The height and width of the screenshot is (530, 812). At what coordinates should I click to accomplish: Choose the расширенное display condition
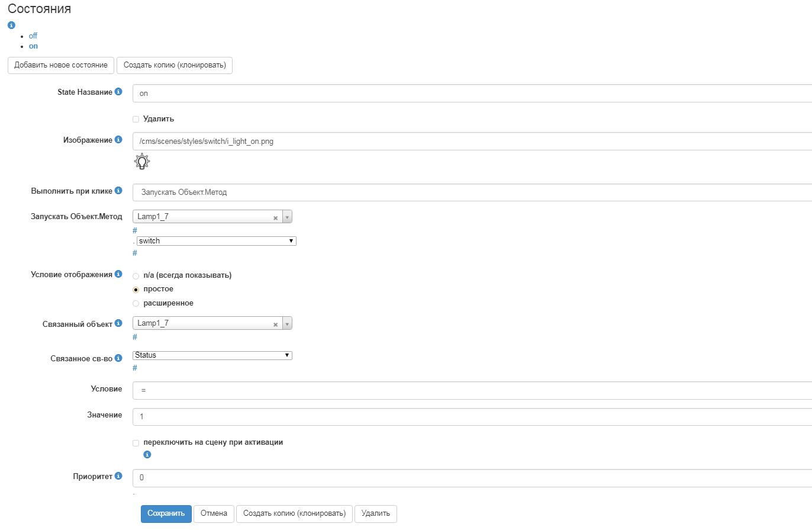tap(136, 304)
